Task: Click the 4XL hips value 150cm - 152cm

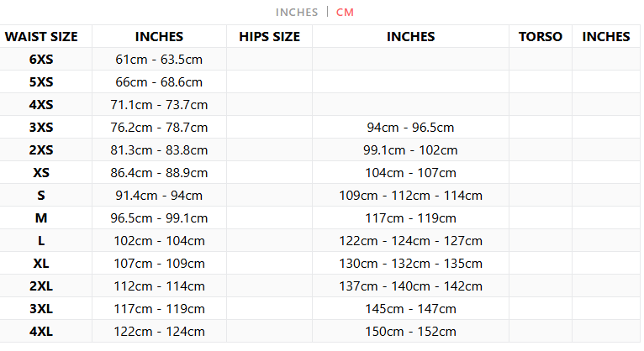Action: (410, 332)
